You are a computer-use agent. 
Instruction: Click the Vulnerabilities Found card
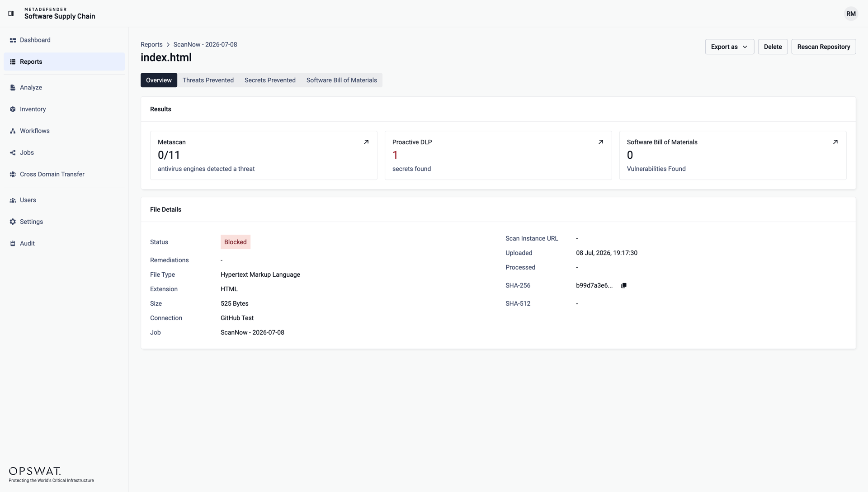[733, 156]
